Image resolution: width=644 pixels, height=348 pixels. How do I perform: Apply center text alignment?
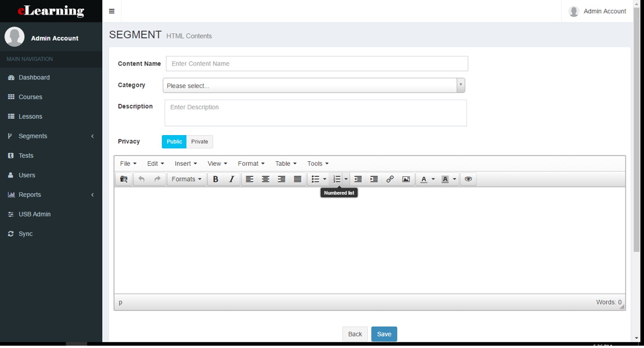pyautogui.click(x=265, y=179)
